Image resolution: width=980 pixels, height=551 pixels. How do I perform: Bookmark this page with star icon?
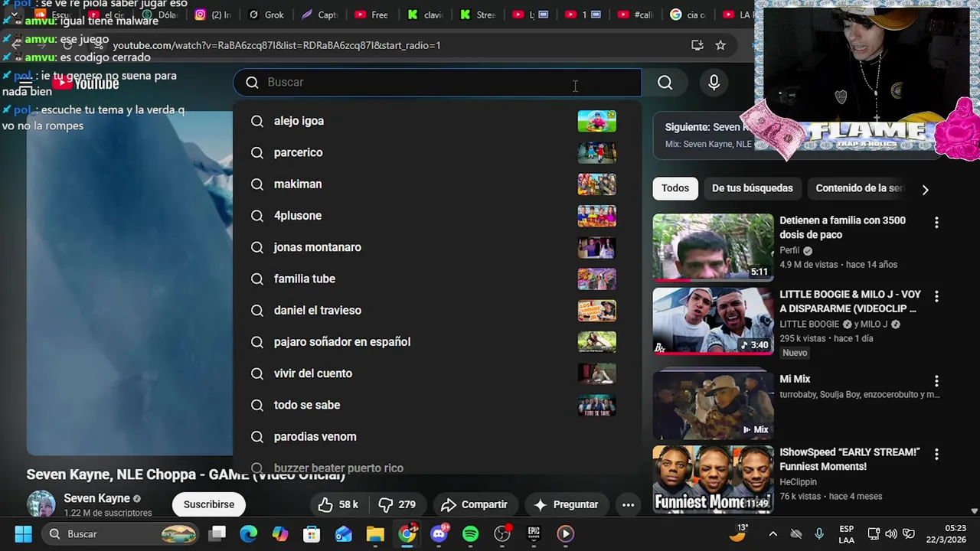coord(720,45)
